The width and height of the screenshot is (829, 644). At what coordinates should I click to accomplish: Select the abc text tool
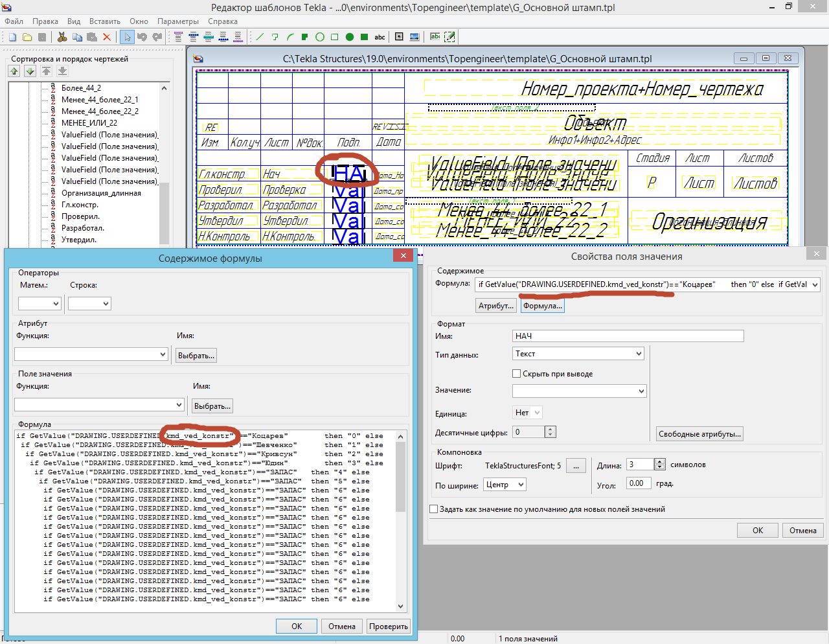click(x=380, y=37)
